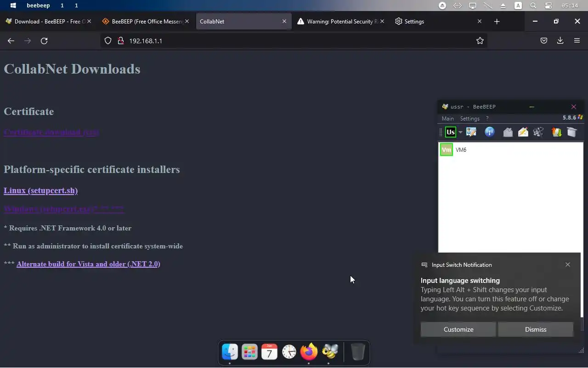The height and width of the screenshot is (368, 588).
Task: Open a new browser tab
Action: pos(497,22)
